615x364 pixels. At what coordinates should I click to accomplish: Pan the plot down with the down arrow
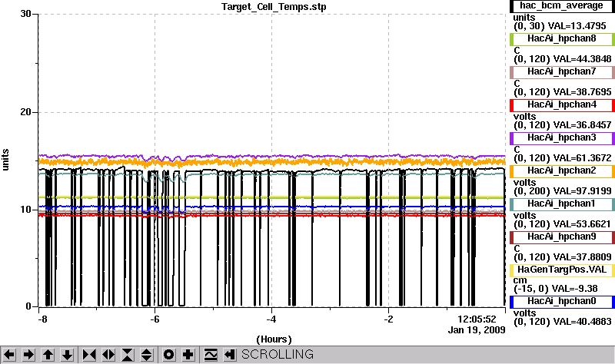click(67, 355)
